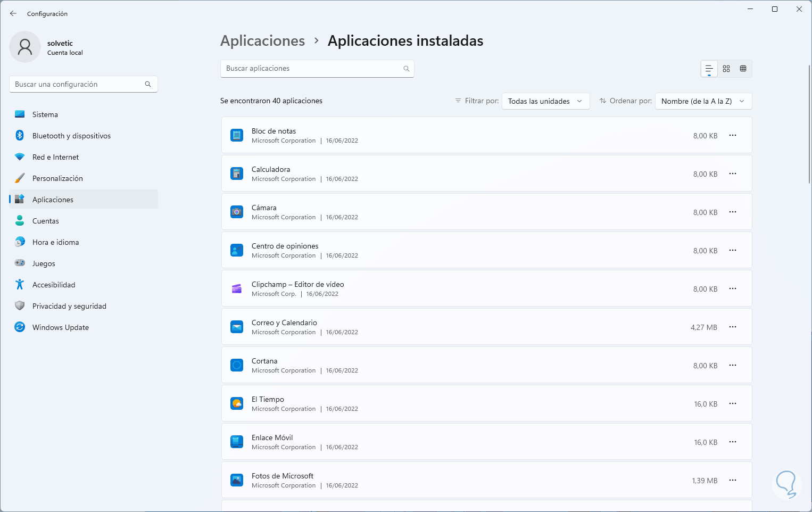
Task: Open more options for Centro de opiniones
Action: [733, 250]
